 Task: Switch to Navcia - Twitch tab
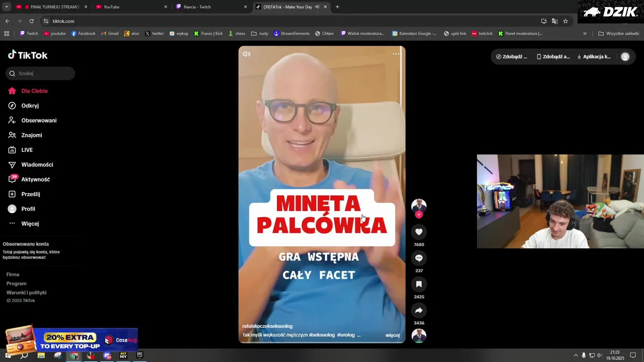click(x=211, y=7)
